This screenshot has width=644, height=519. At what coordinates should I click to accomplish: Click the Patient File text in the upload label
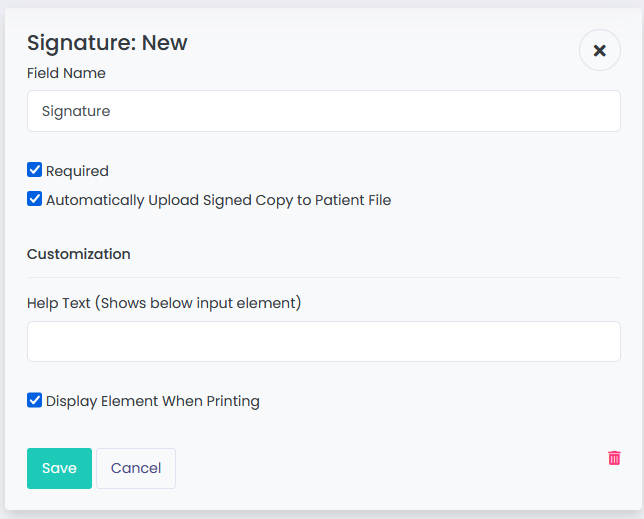(x=353, y=200)
